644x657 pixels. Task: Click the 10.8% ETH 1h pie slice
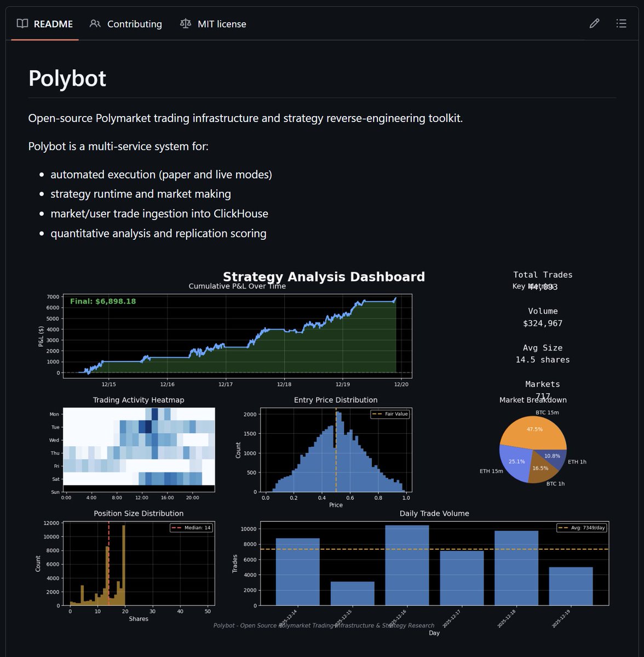tap(553, 457)
